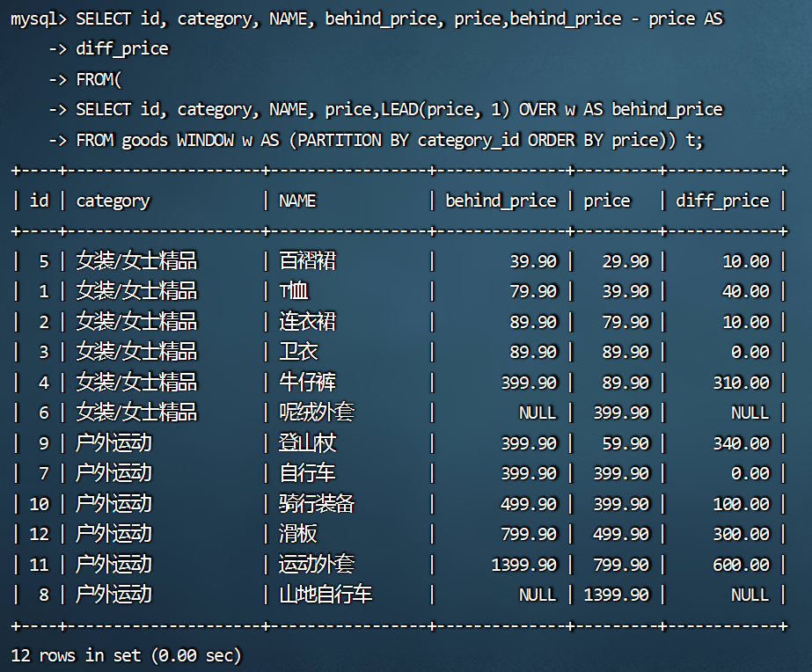The image size is (812, 672).
Task: Click the NAME column header in table
Action: pyautogui.click(x=296, y=201)
